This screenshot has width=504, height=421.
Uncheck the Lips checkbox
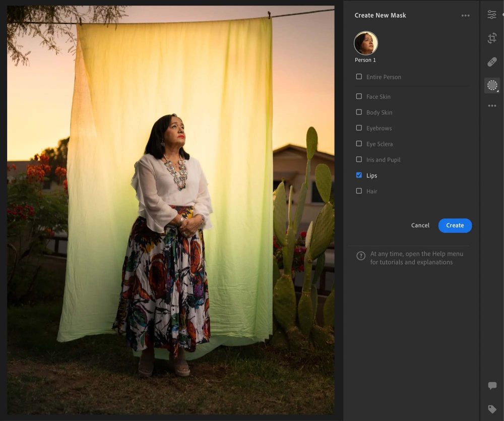click(359, 175)
